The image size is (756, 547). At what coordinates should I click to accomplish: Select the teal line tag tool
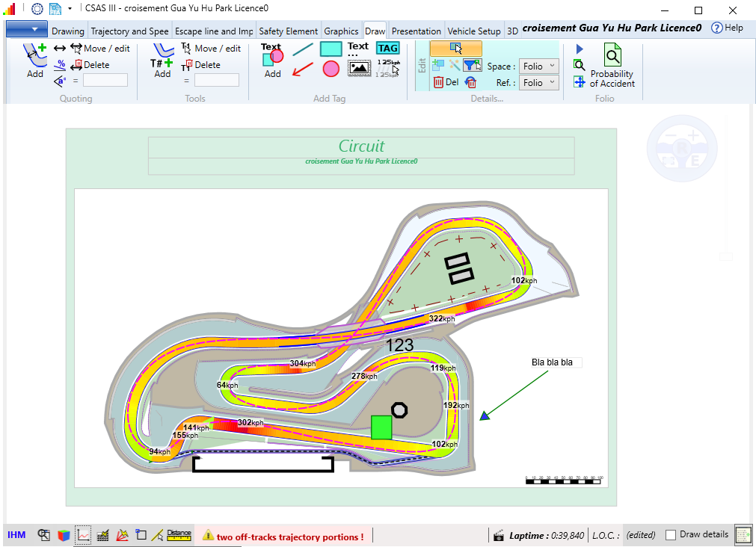pyautogui.click(x=303, y=49)
